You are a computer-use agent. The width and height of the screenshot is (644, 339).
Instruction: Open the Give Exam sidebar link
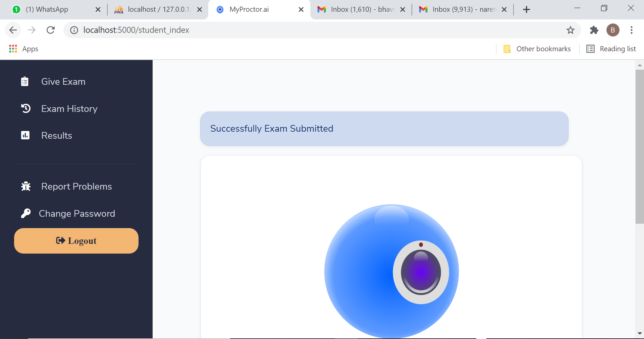tap(63, 81)
